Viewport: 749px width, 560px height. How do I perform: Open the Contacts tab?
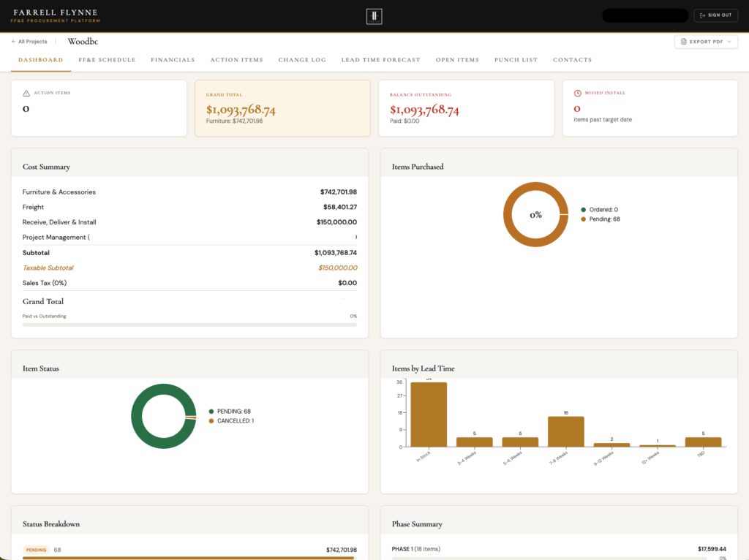(x=572, y=60)
